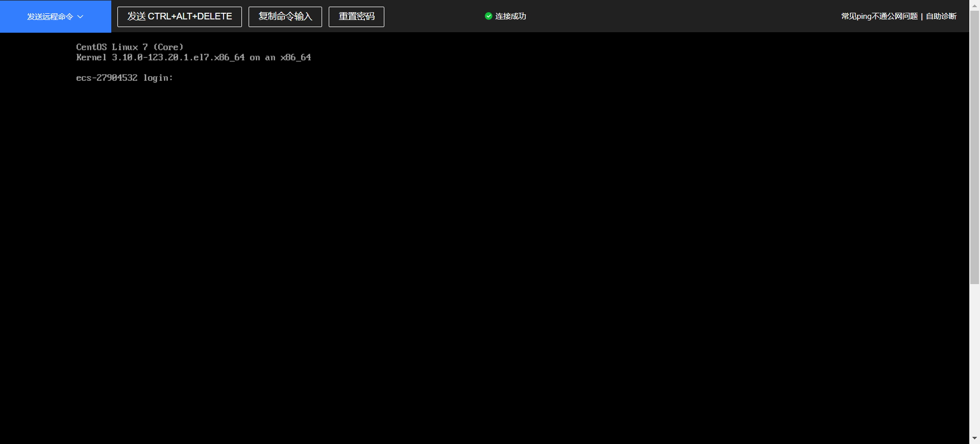Viewport: 980px width, 444px height.
Task: Click the 重置密码 button
Action: pyautogui.click(x=356, y=17)
